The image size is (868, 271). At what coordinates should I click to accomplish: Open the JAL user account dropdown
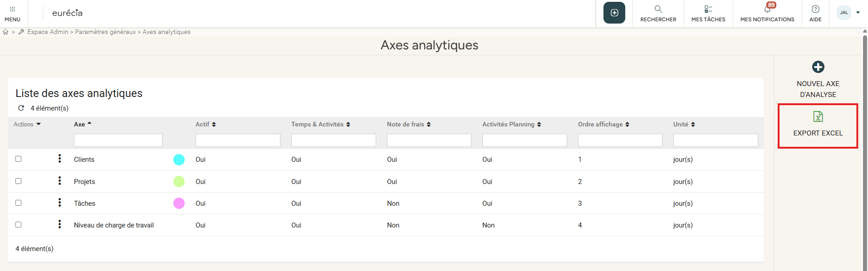[x=848, y=13]
